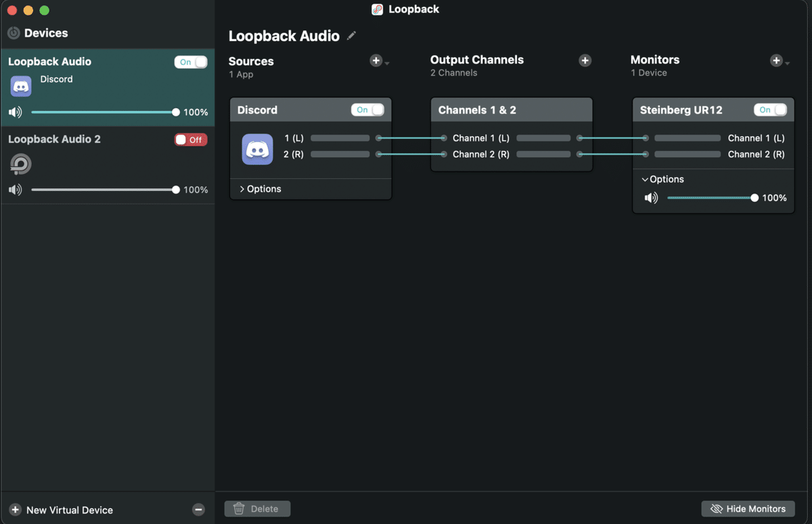This screenshot has height=524, width=812.
Task: Click the '2 Channels' text under Output Channels
Action: click(453, 72)
